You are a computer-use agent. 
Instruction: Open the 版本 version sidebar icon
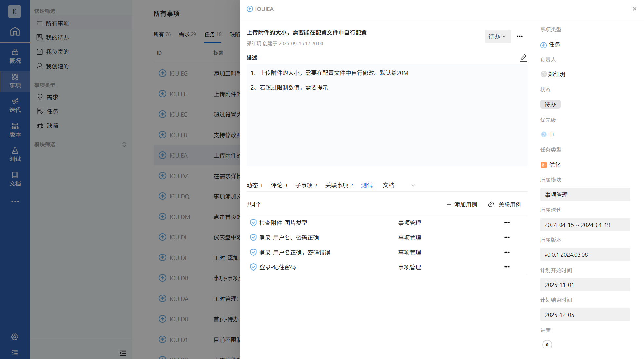point(15,130)
